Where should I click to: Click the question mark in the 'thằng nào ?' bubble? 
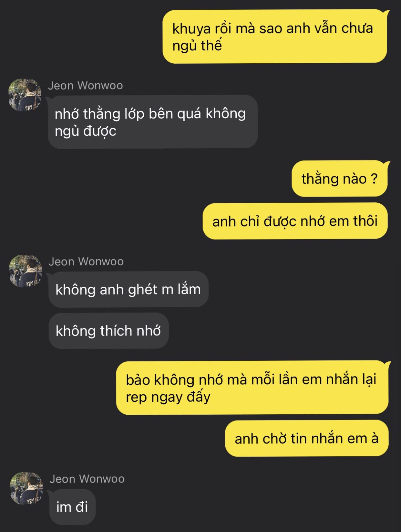click(x=374, y=178)
